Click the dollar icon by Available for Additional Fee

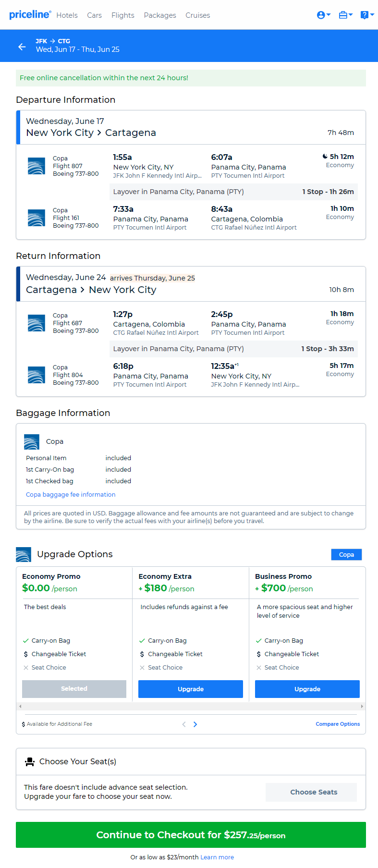coord(24,724)
